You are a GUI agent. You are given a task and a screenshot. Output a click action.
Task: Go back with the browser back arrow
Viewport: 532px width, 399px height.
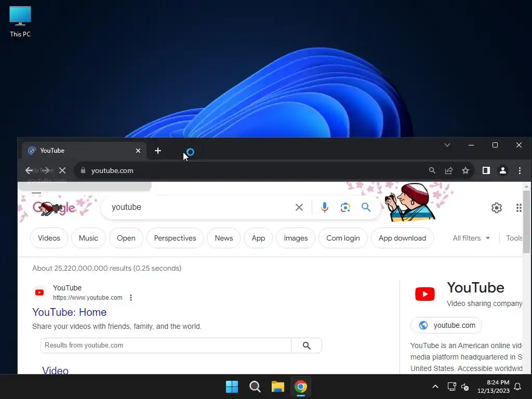29,170
